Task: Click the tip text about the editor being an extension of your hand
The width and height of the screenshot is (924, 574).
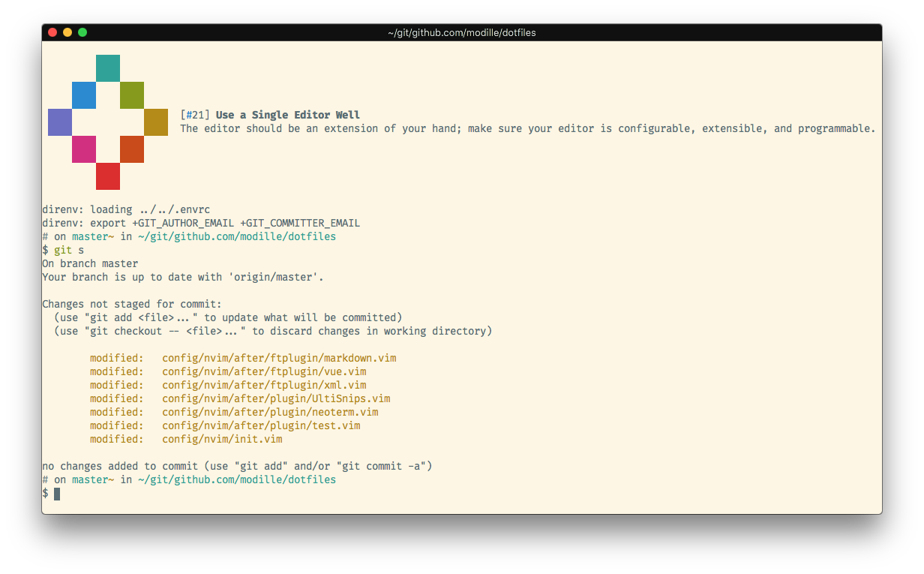Action: pos(528,128)
